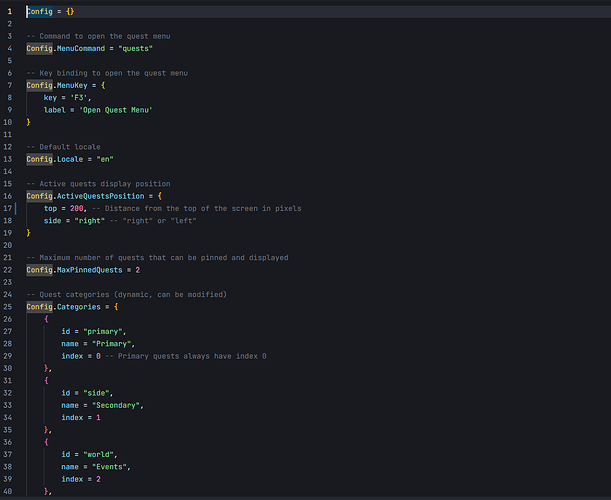Click the id value "primary"
Image resolution: width=611 pixels, height=500 pixels.
click(102, 332)
